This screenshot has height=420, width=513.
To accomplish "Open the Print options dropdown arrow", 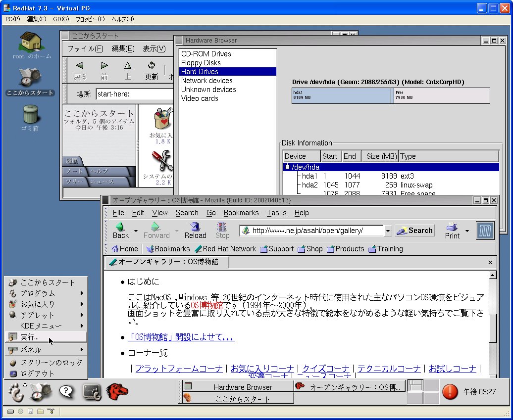I will [467, 231].
